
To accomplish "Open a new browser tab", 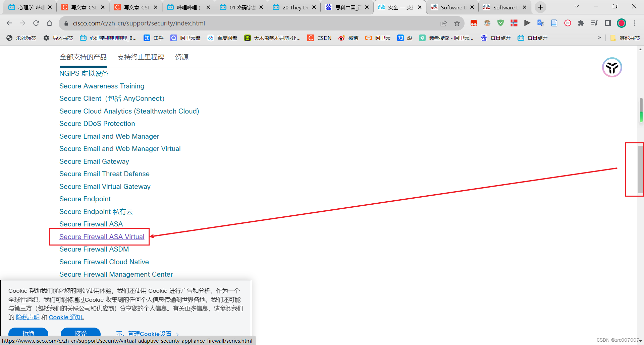I will [x=540, y=7].
